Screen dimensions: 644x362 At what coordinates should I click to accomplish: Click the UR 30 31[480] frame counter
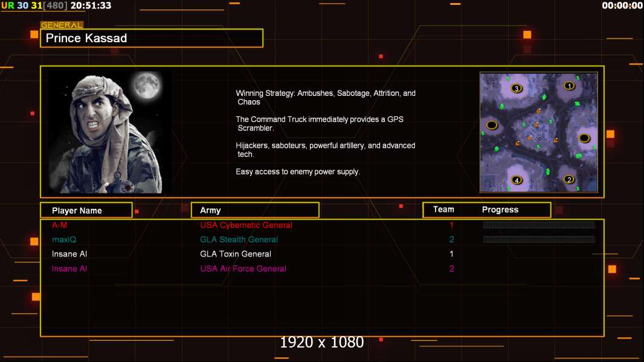34,6
